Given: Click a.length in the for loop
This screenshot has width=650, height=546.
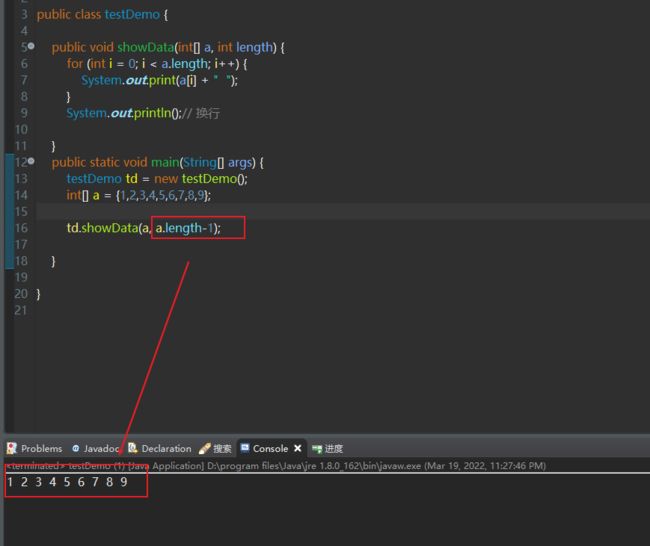Looking at the screenshot, I should [184, 64].
